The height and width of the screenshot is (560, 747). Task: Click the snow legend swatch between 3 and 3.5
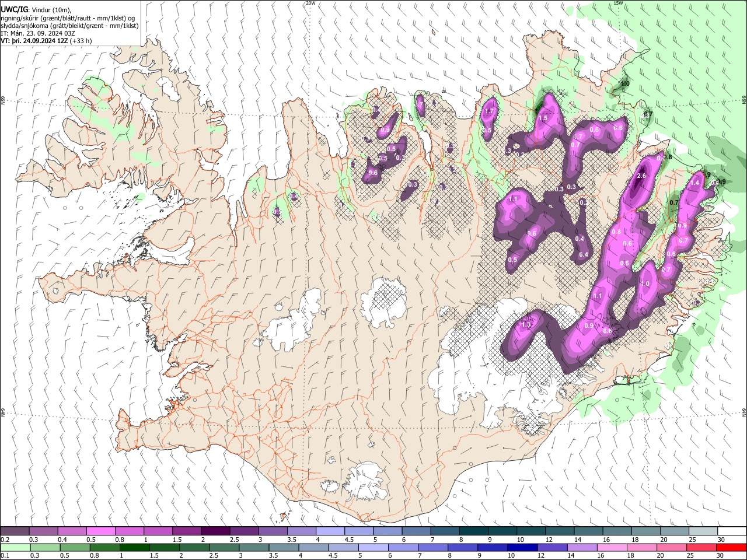(273, 531)
